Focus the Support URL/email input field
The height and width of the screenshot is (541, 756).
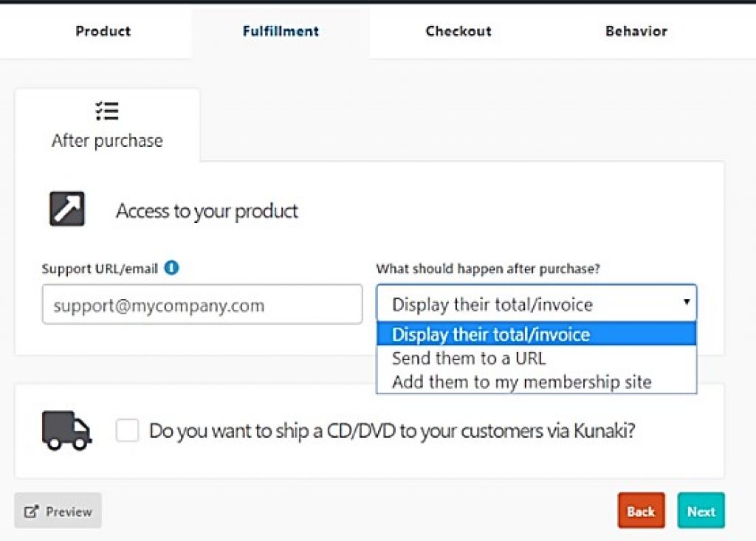202,304
